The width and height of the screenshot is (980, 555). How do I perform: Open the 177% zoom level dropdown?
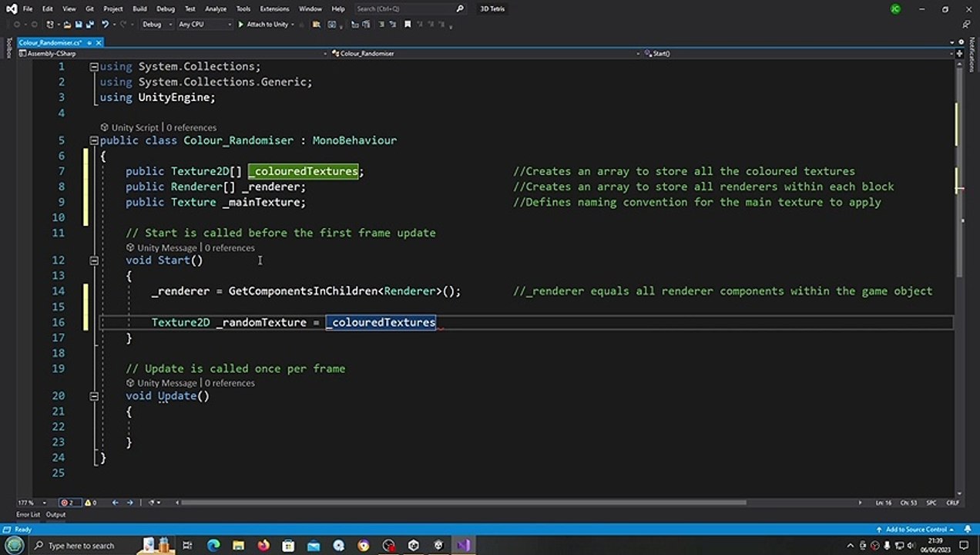44,503
